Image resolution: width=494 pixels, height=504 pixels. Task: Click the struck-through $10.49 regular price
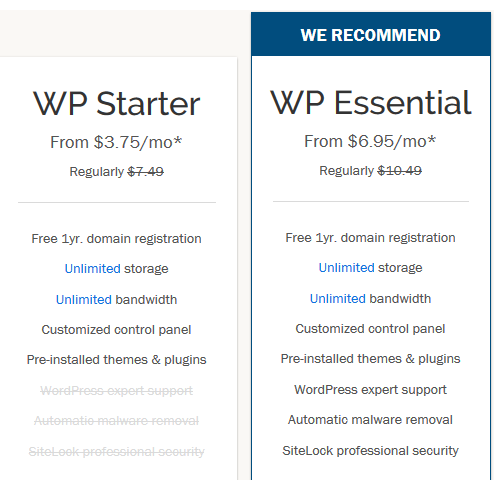(399, 171)
